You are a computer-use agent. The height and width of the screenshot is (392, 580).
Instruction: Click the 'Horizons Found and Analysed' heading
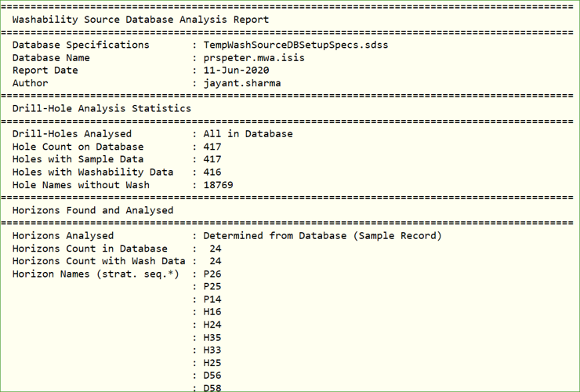[92, 210]
